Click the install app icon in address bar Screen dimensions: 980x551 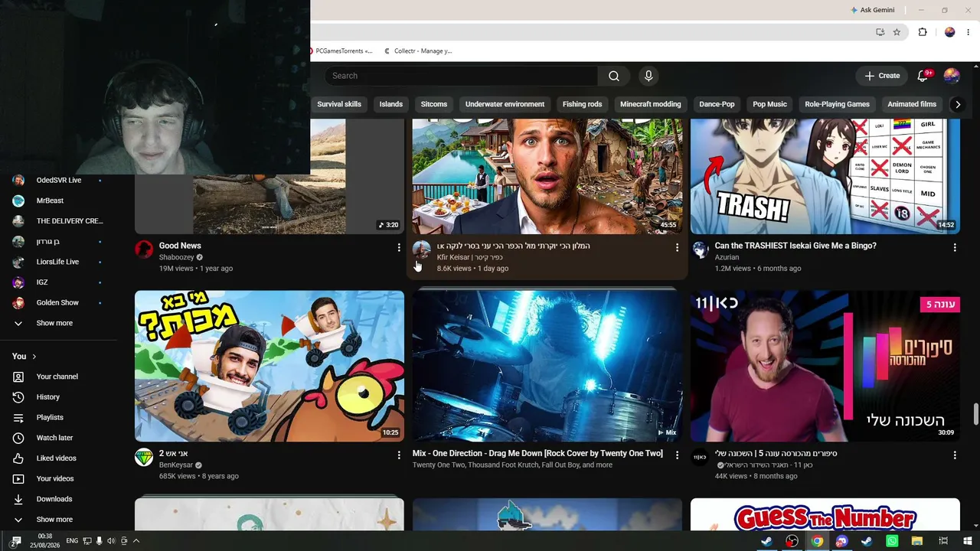880,32
